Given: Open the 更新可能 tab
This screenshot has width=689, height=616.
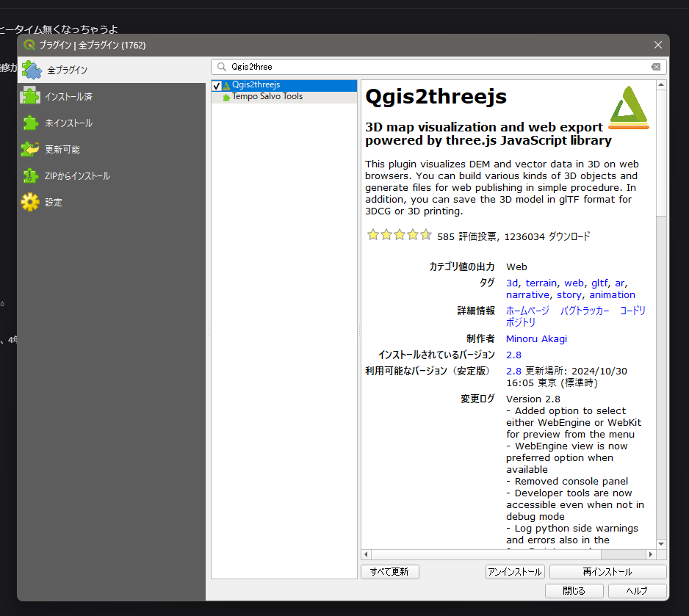Looking at the screenshot, I should click(x=111, y=149).
